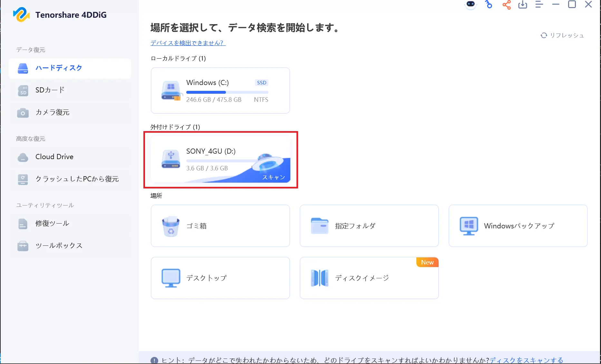Open the hamburger menu icon
601x364 pixels.
pyautogui.click(x=539, y=5)
